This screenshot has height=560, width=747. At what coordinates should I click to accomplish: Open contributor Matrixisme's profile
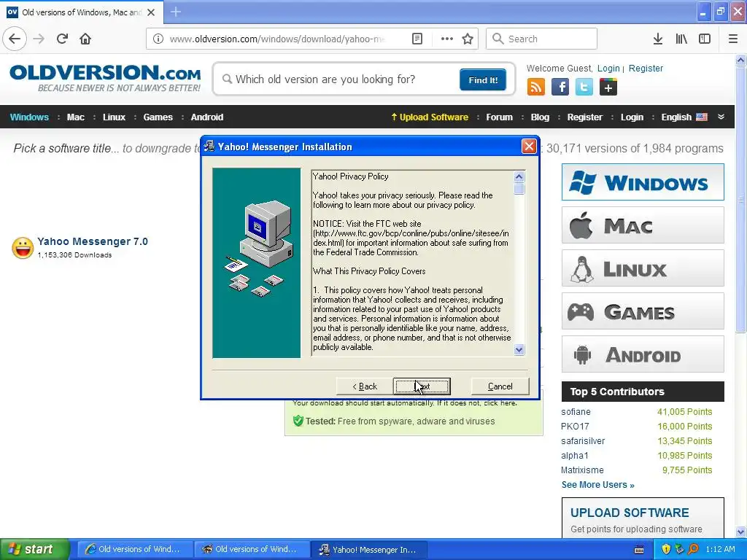[582, 470]
